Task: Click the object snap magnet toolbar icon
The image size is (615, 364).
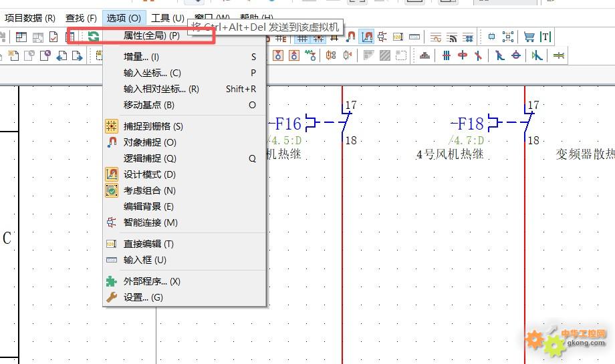Action: click(351, 37)
